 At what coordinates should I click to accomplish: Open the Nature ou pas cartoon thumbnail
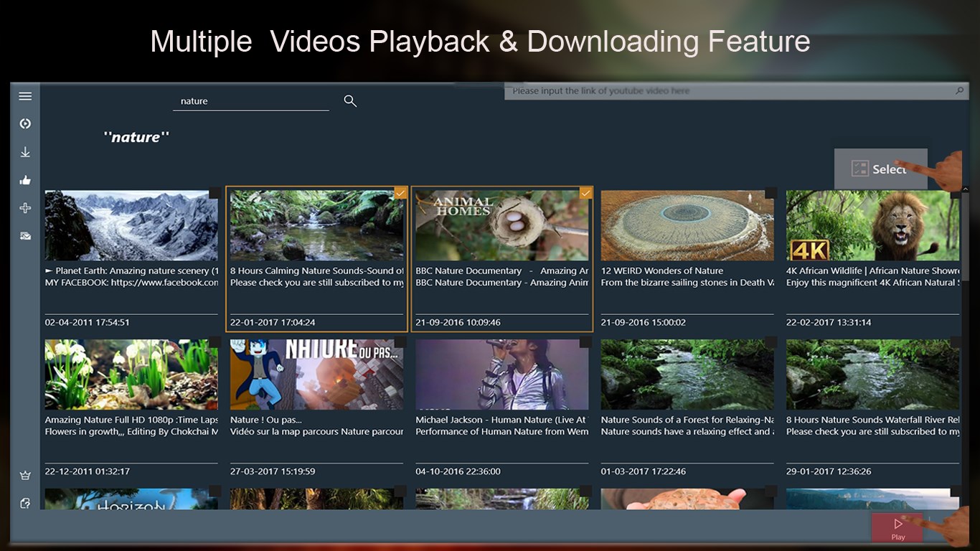pyautogui.click(x=317, y=375)
